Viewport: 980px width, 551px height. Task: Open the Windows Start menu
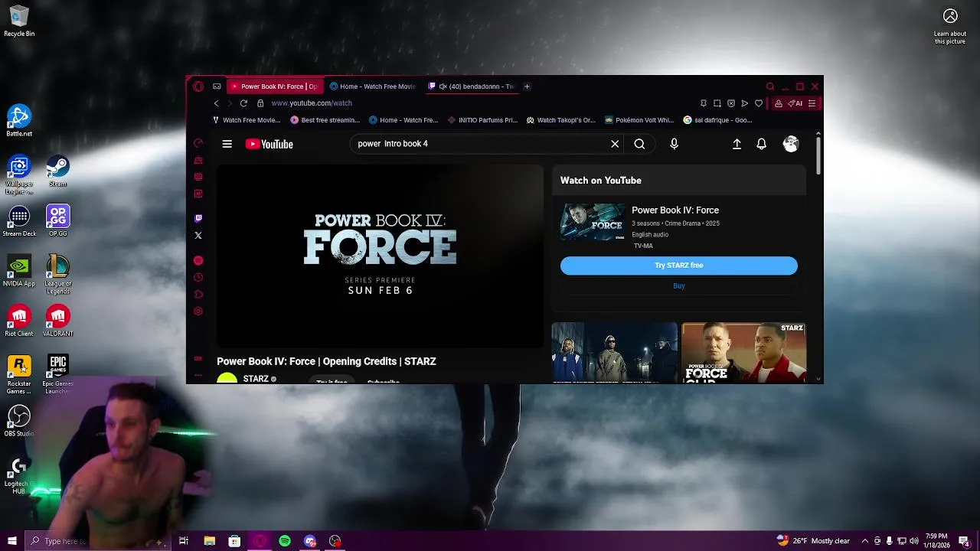pos(11,541)
